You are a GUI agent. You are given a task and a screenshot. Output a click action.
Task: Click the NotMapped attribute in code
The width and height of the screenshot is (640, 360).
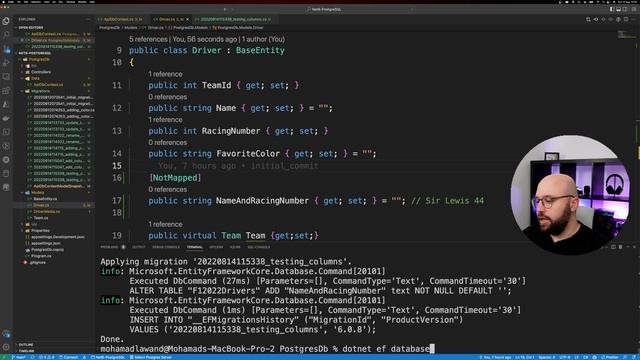pyautogui.click(x=175, y=178)
